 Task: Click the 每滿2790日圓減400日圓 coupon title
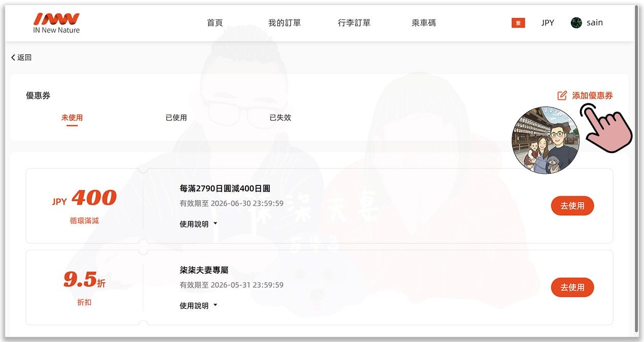pos(225,188)
